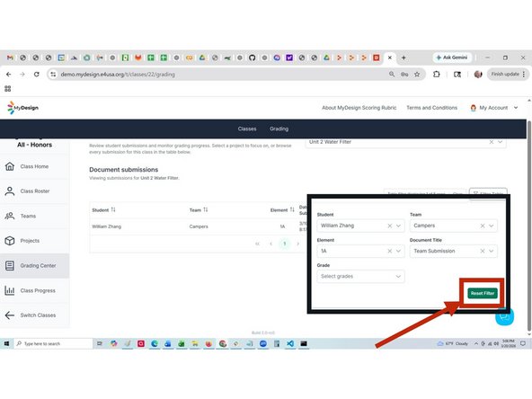Expand the Student filter dropdown
Image resolution: width=532 pixels, height=399 pixels.
click(x=398, y=226)
